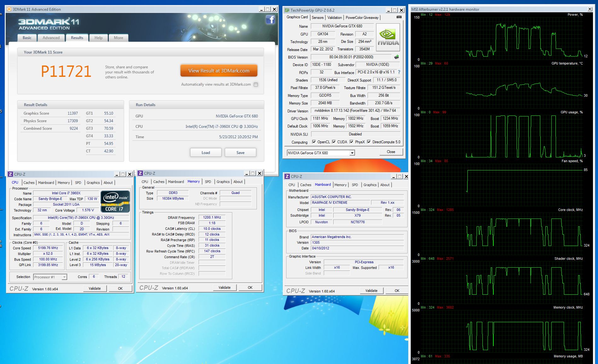Open SPD tab in CPU-Z Memory window
598x364 pixels.
pos(208,182)
